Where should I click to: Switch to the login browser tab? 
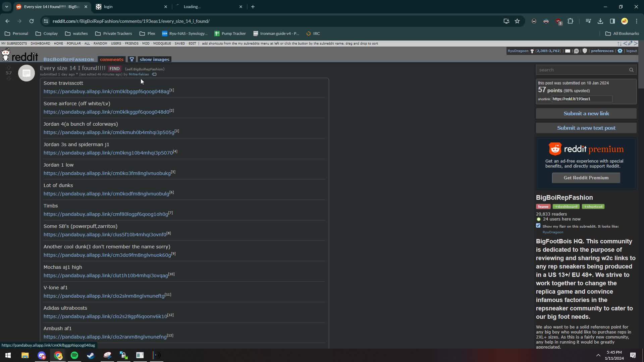[x=131, y=7]
